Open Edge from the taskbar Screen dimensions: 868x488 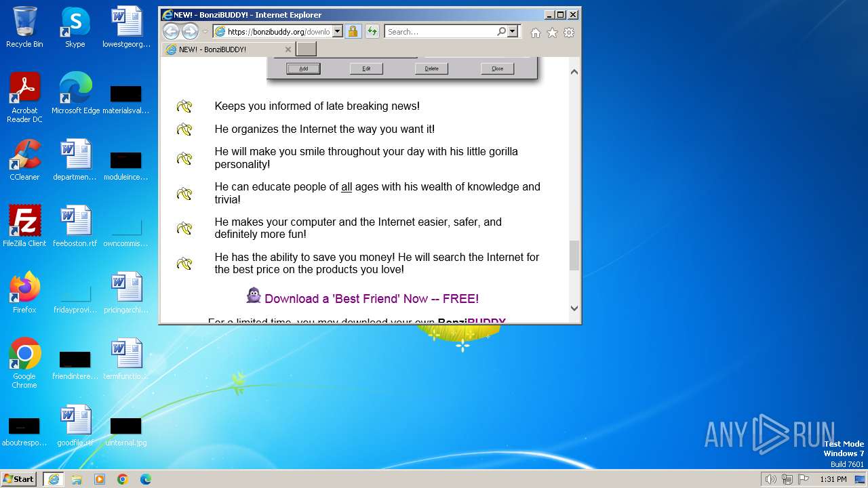[x=146, y=479]
